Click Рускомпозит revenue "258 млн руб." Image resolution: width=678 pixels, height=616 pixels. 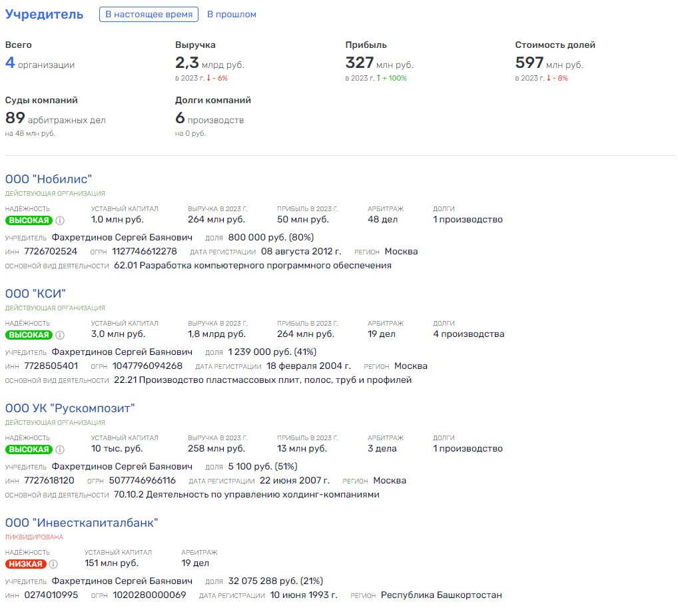[216, 448]
